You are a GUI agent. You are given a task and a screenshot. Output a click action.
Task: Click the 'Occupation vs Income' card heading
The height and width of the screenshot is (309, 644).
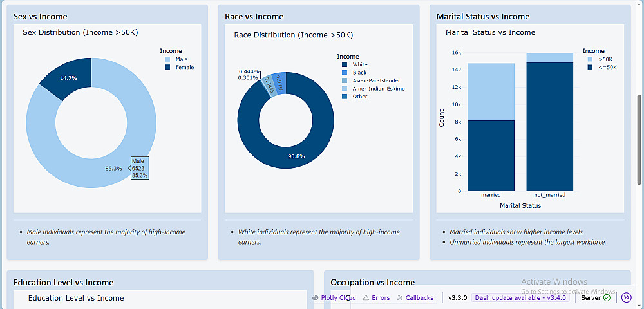[372, 283]
